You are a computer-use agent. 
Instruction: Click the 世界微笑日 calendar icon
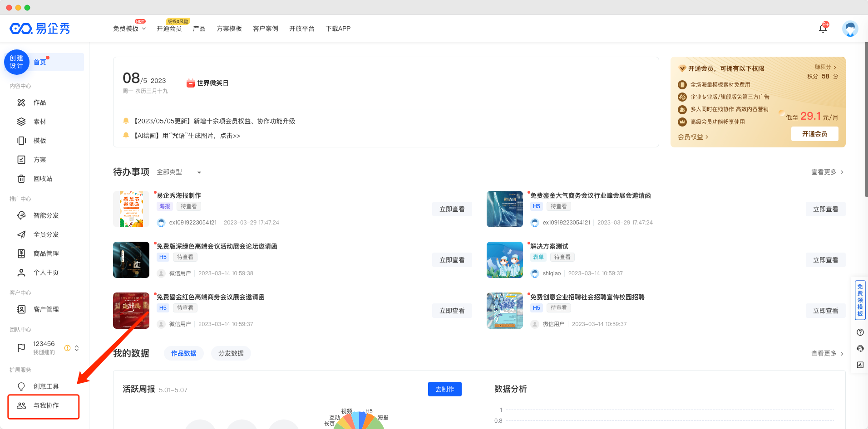[x=191, y=83]
